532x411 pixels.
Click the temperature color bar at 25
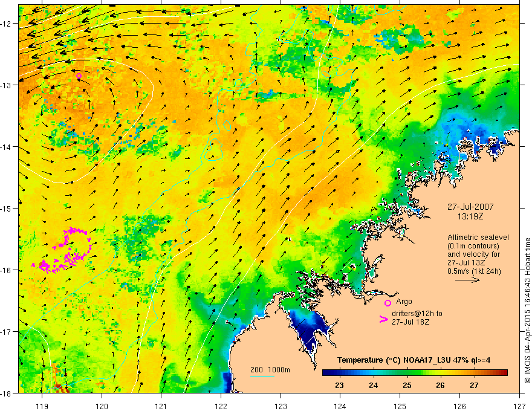tap(407, 373)
